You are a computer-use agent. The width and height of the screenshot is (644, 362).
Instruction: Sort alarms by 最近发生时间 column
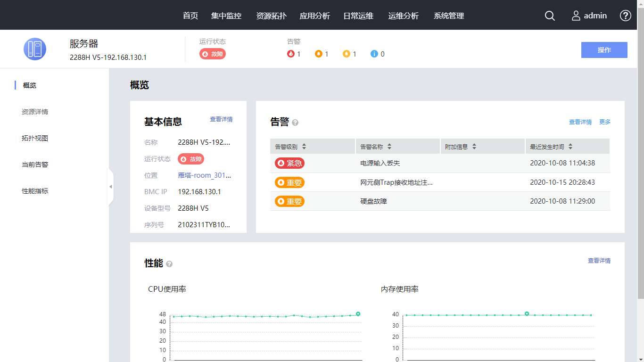click(570, 147)
